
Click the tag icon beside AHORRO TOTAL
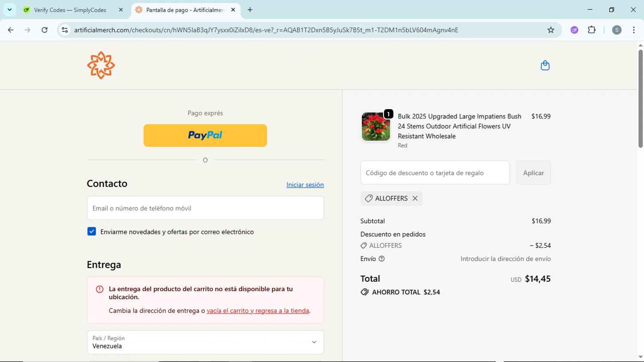tap(365, 292)
